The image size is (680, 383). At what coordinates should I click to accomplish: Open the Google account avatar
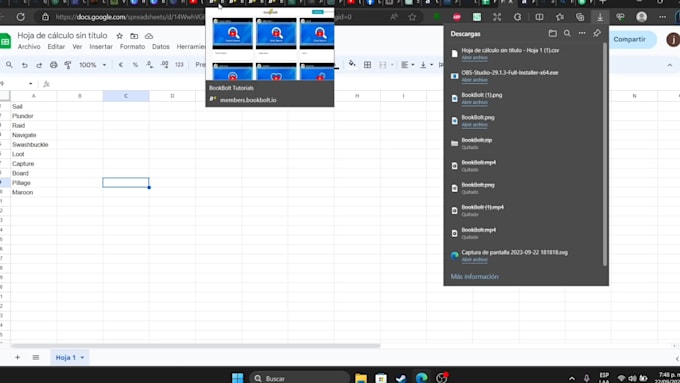pos(673,39)
